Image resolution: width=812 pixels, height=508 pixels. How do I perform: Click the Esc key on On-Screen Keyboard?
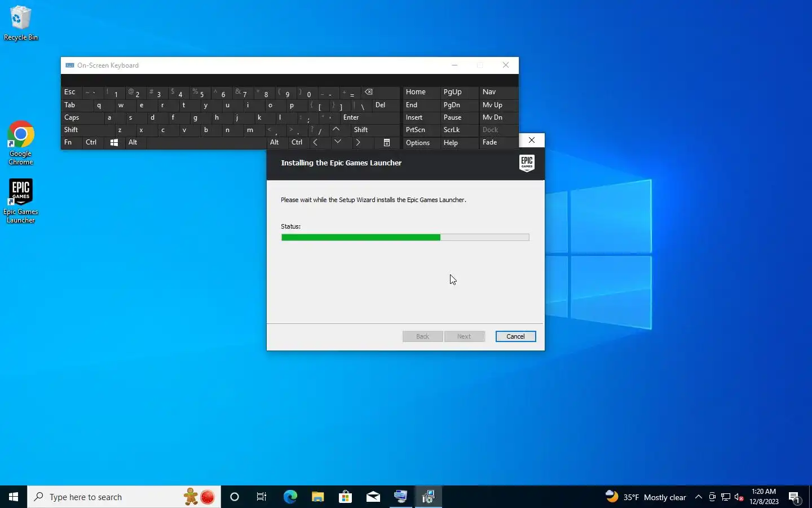tap(72, 92)
